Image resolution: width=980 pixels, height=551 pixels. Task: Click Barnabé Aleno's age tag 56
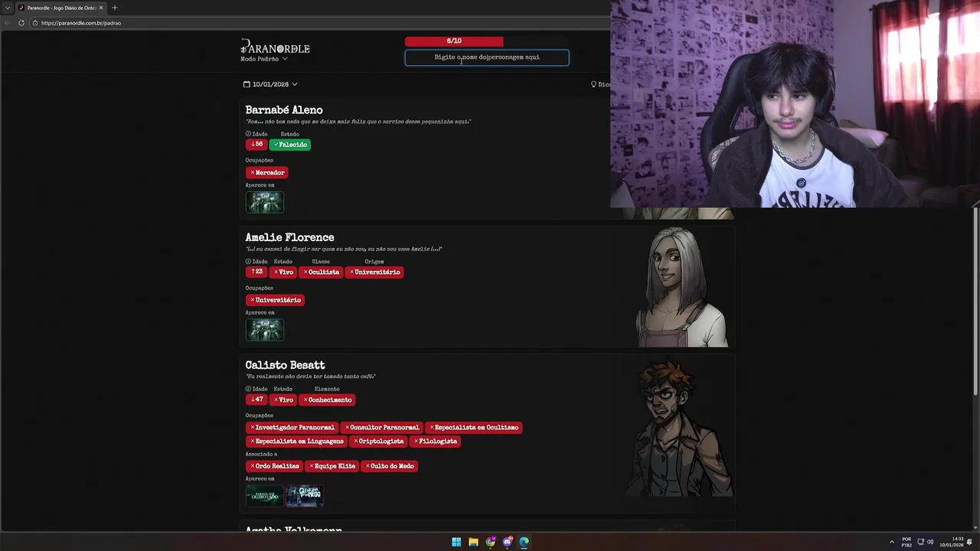click(x=256, y=145)
